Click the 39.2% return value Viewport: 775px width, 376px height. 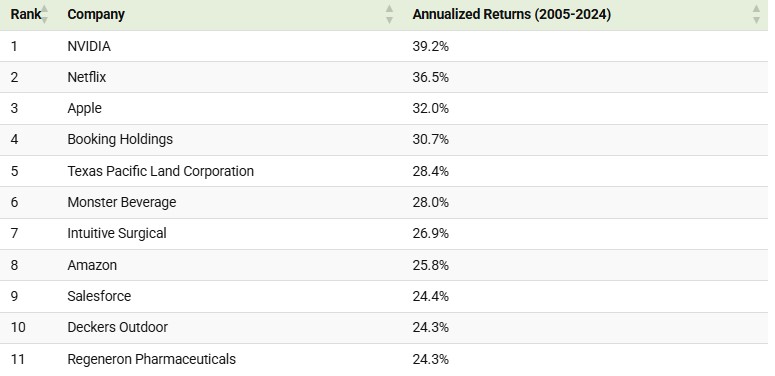(431, 46)
